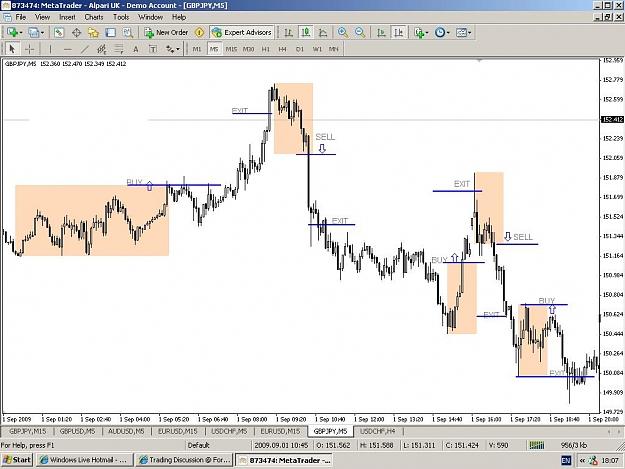This screenshot has width=625, height=469.
Task: Open the Strategy Tester magnifier icon
Action: (x=128, y=32)
